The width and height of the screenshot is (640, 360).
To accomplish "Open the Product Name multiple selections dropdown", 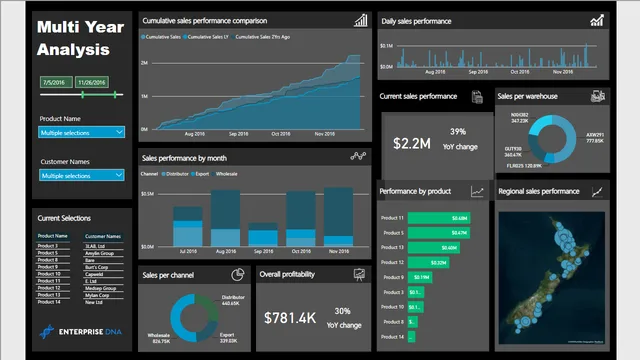I will coord(82,132).
